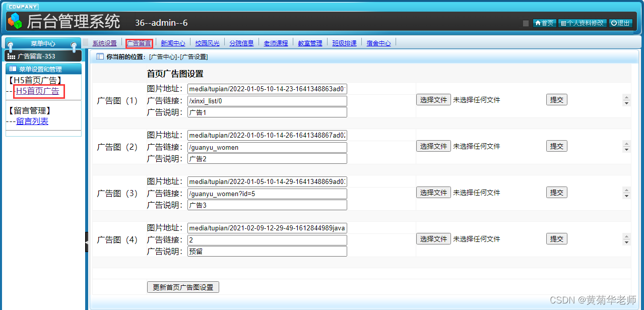Click the 【H5首页广告】 group label
The height and width of the screenshot is (310, 644).
(x=35, y=80)
